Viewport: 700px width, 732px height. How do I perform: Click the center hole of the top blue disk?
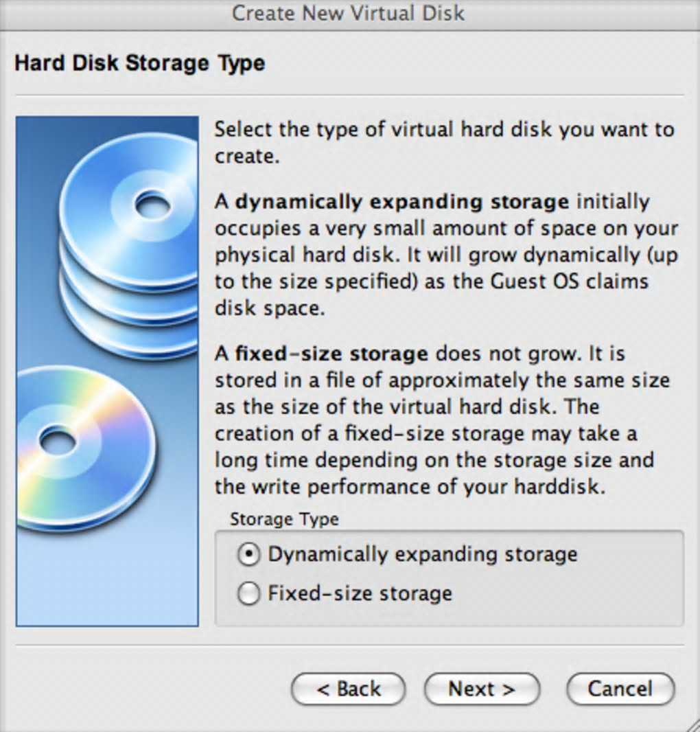tap(153, 204)
